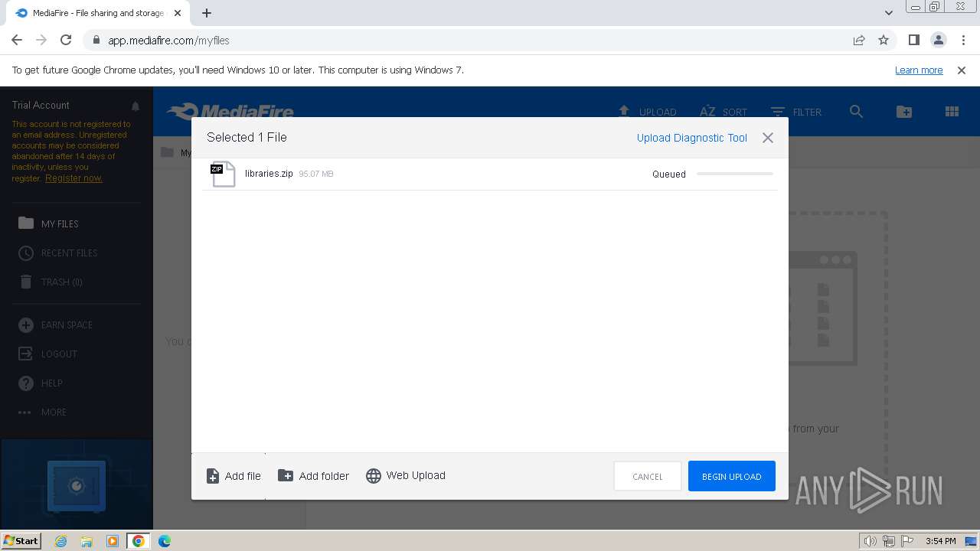Click the Queued status text
The height and width of the screenshot is (551, 980).
tap(668, 174)
